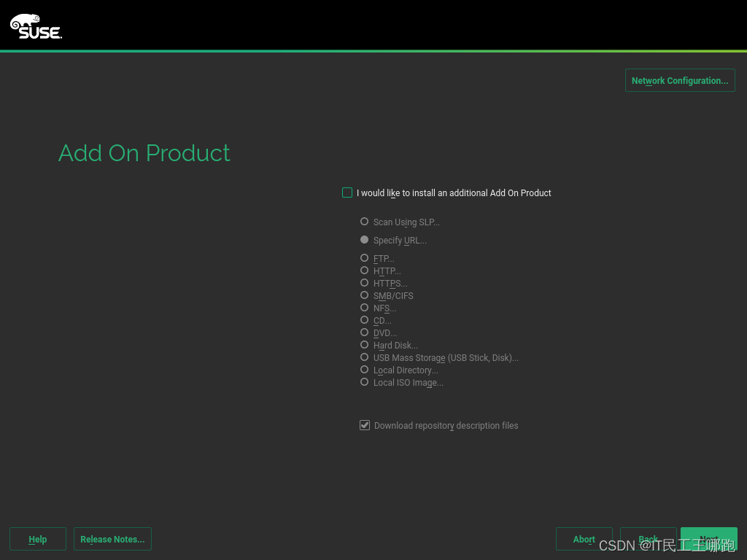Screen dimensions: 747x560
Task: Choose HTTPS as the source type
Action: [x=364, y=283]
